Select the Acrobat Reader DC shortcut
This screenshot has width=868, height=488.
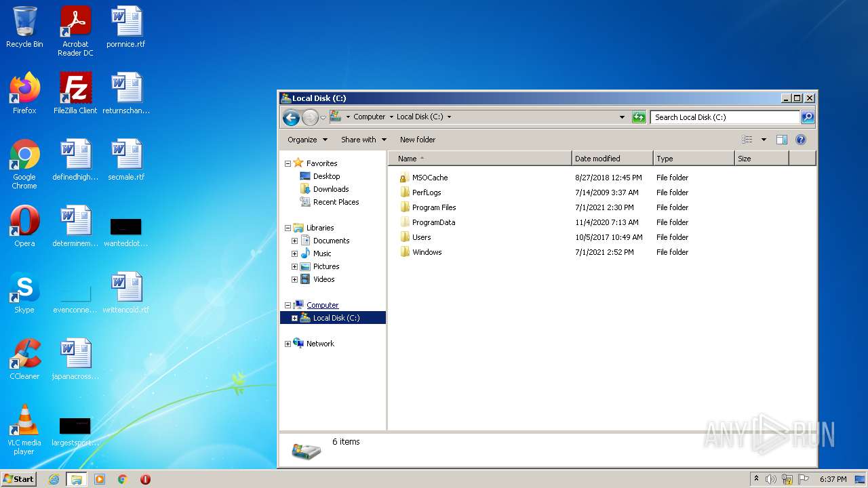[75, 31]
